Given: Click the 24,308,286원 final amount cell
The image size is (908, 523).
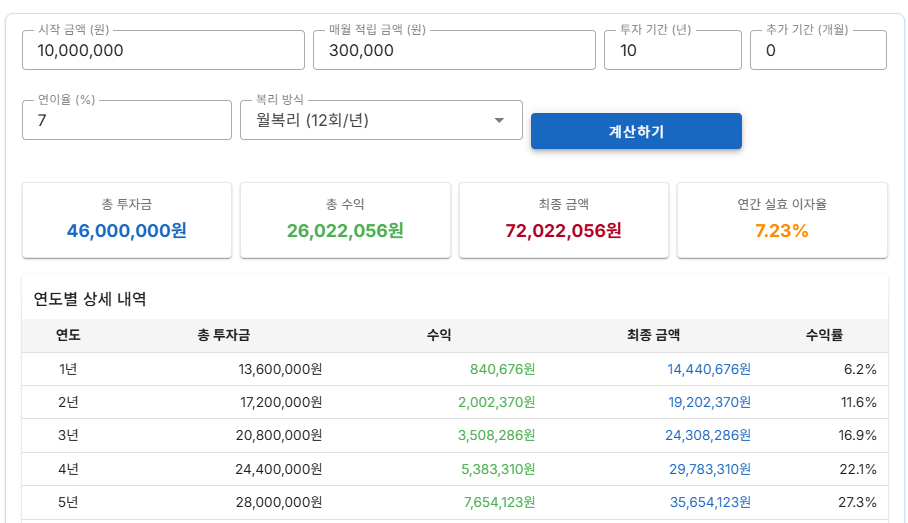Looking at the screenshot, I should (708, 435).
